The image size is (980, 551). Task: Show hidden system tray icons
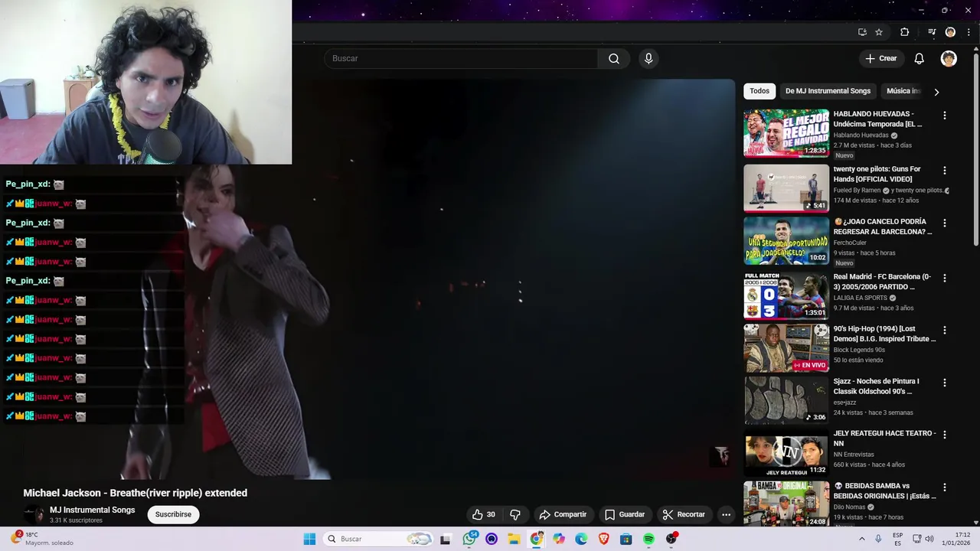point(861,539)
